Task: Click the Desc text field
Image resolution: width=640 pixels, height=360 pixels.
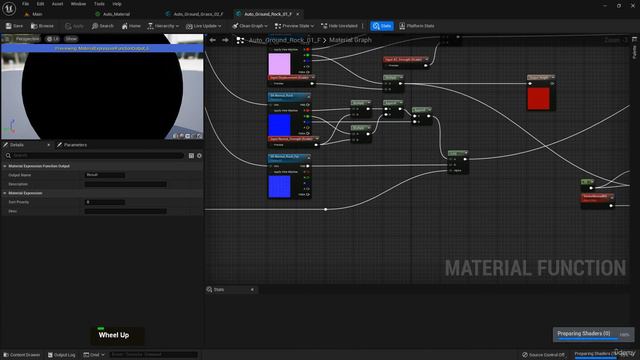Action: click(125, 211)
